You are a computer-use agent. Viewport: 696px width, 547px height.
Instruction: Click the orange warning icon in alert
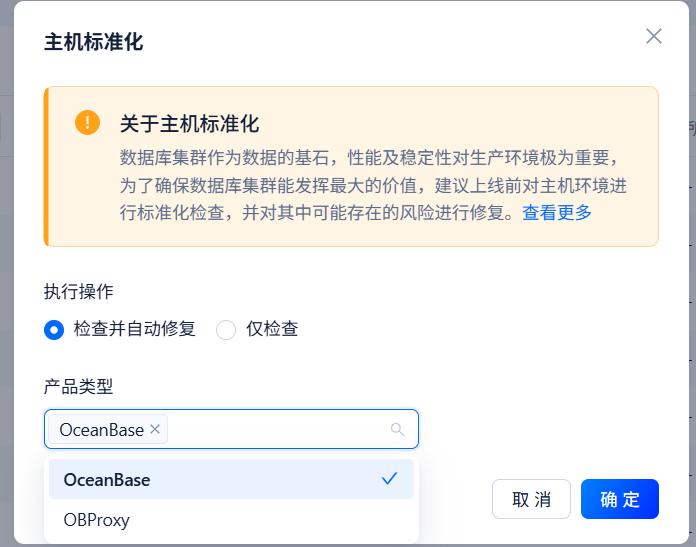(x=87, y=123)
